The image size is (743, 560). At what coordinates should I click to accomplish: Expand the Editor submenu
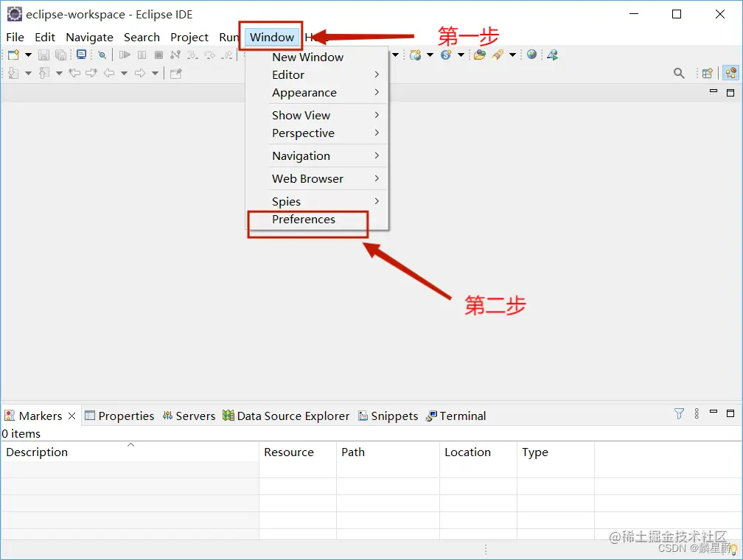316,75
